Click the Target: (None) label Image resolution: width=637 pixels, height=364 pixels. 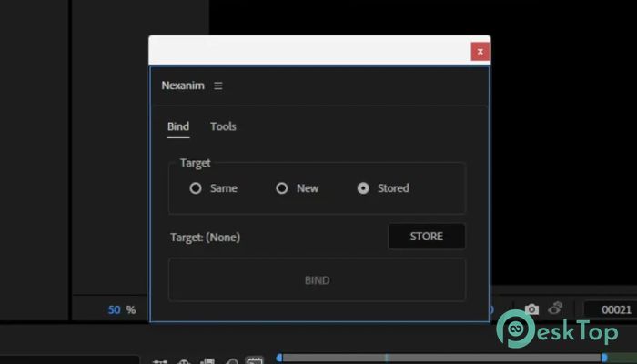[x=205, y=238]
